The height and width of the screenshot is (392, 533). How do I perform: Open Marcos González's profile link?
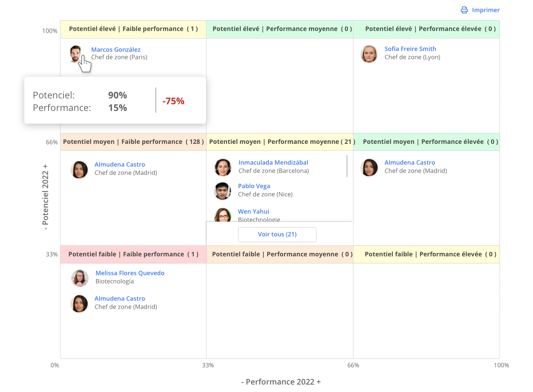116,49
